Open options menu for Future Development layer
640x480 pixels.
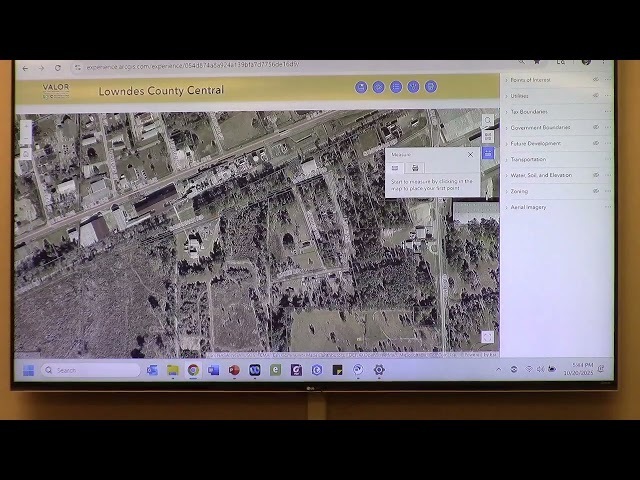607,143
